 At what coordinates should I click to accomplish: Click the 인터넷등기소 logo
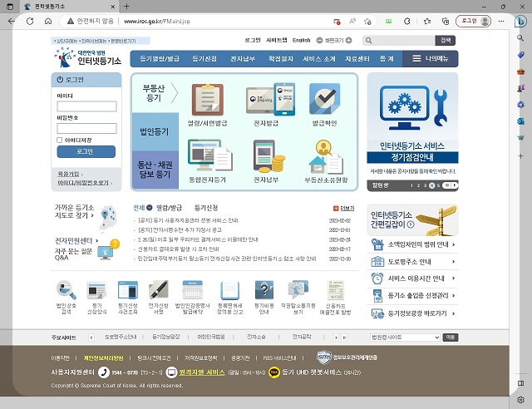point(87,57)
